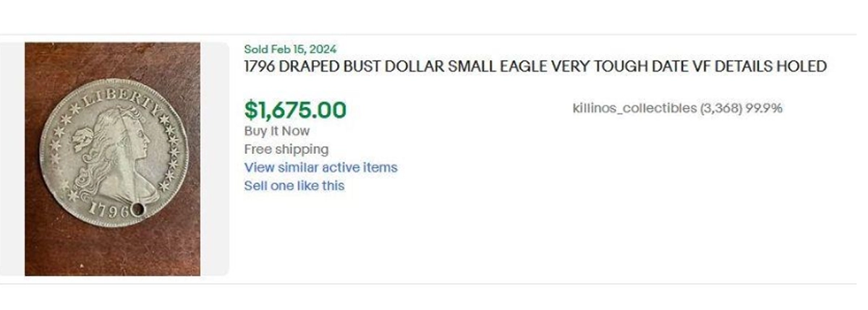Open the 1796 Draped Bust Dollar listing title
This screenshot has width=868, height=310.
pyautogui.click(x=535, y=66)
